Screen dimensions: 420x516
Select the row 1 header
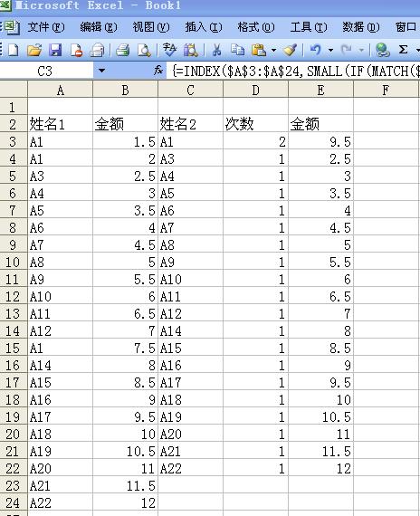pyautogui.click(x=14, y=107)
